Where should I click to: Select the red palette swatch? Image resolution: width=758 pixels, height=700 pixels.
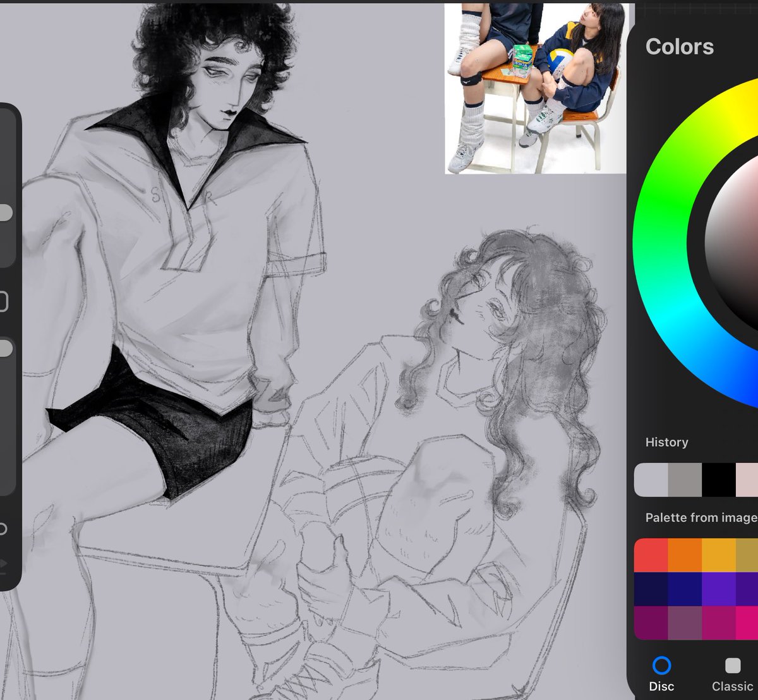point(651,555)
